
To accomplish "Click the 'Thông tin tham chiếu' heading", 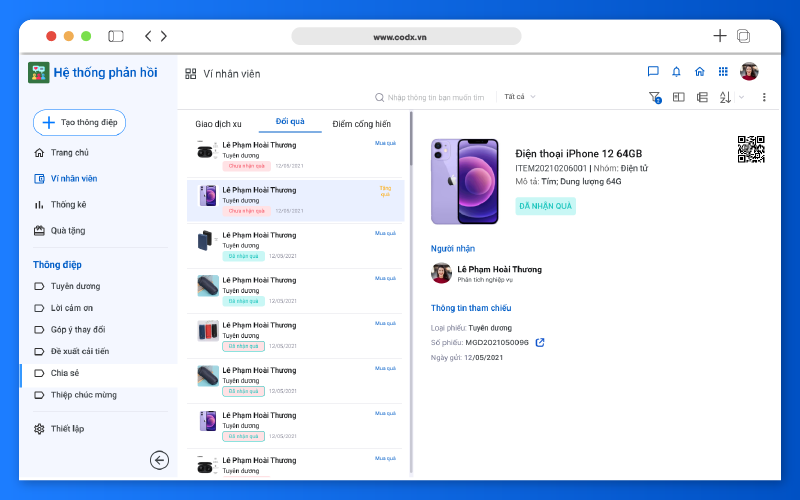I will tap(471, 308).
